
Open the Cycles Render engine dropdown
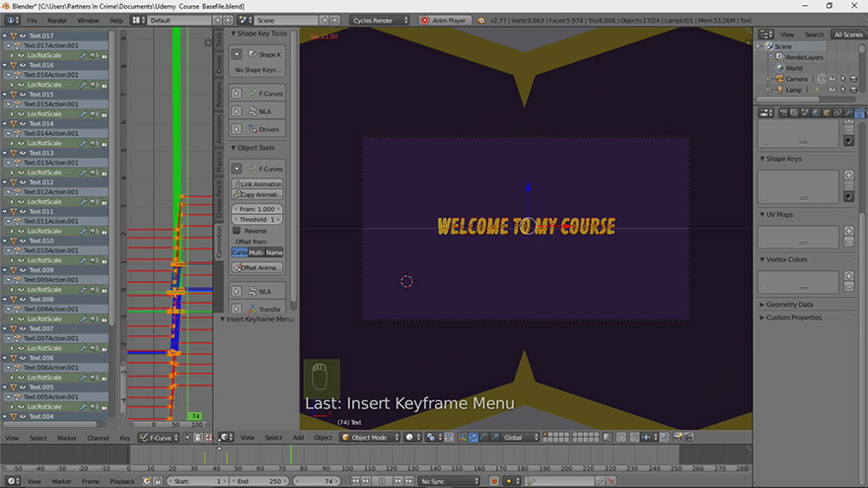point(379,21)
